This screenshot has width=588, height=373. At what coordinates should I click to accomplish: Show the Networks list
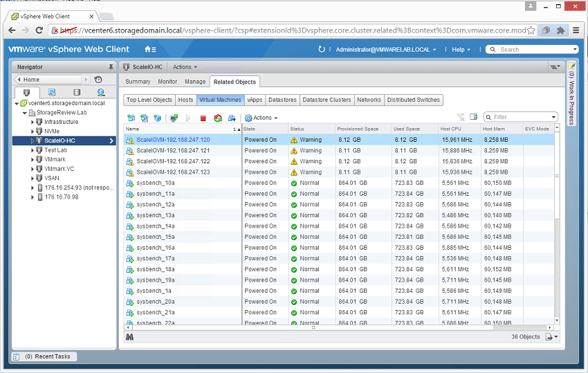369,100
